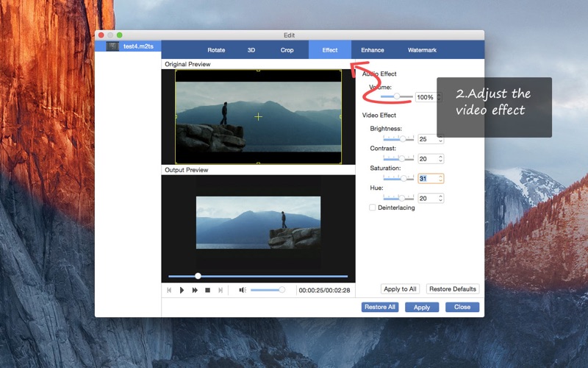Click the Brightness value stepper arrows
Image resolution: width=588 pixels, height=368 pixels.
440,139
